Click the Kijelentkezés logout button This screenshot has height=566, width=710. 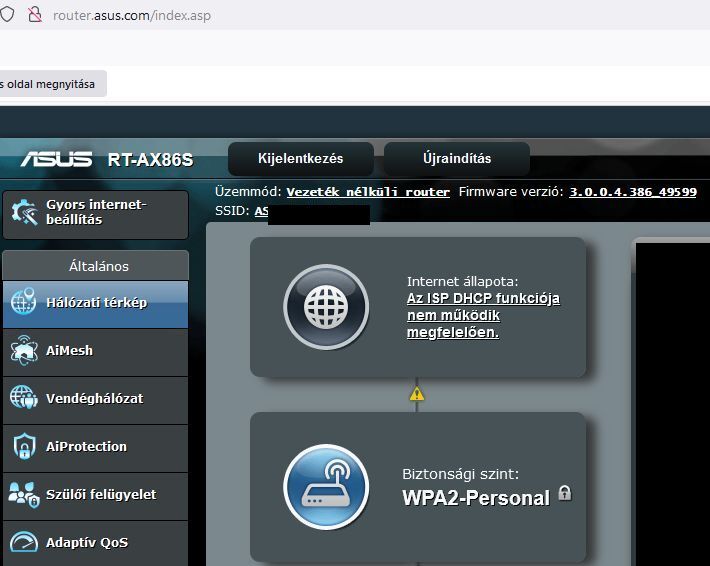301,158
